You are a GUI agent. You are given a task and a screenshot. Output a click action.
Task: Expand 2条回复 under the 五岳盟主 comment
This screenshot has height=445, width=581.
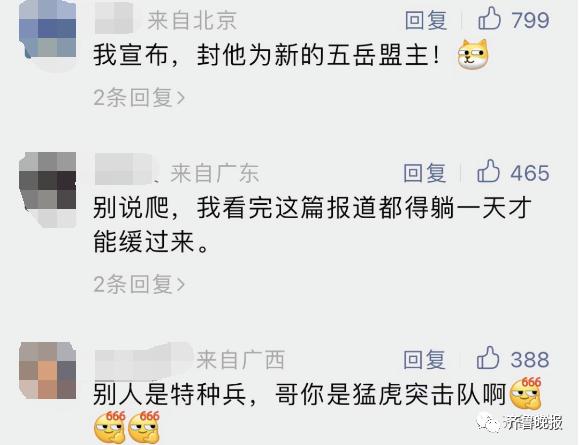pos(139,98)
